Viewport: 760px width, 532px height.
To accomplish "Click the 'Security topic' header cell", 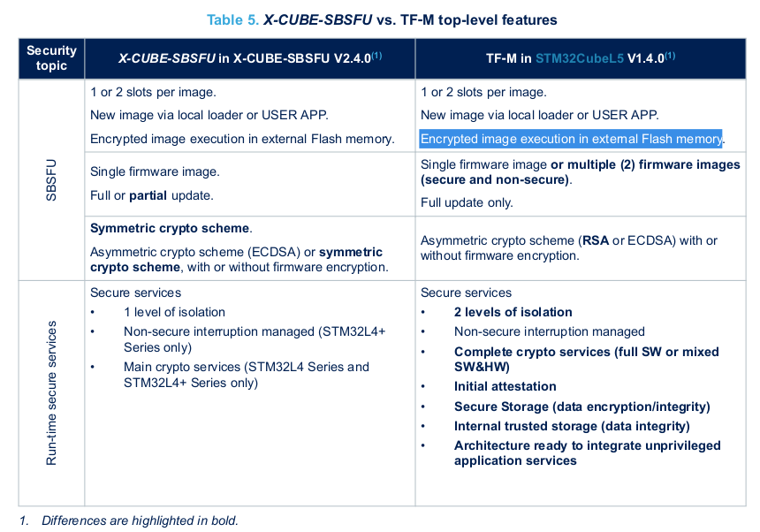I will (51, 58).
